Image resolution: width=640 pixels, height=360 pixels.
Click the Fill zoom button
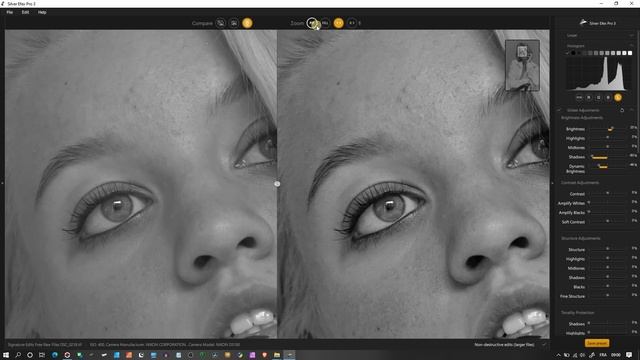(325, 23)
